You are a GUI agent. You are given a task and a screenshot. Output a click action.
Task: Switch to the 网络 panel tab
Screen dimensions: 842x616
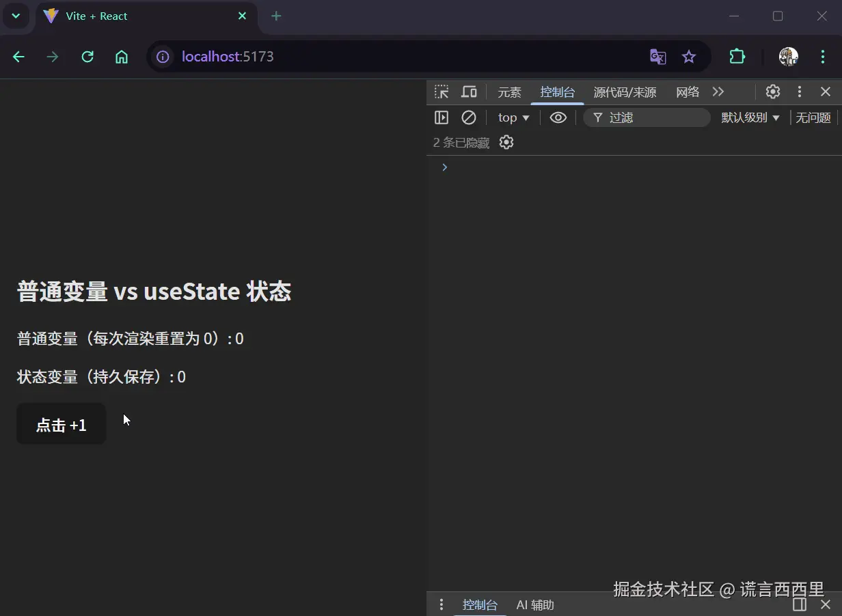point(687,92)
